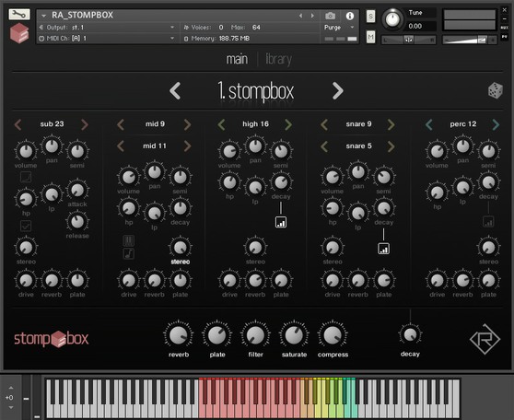The width and height of the screenshot is (514, 420).
Task: Click the red cube instrument icon
Action: [19, 33]
